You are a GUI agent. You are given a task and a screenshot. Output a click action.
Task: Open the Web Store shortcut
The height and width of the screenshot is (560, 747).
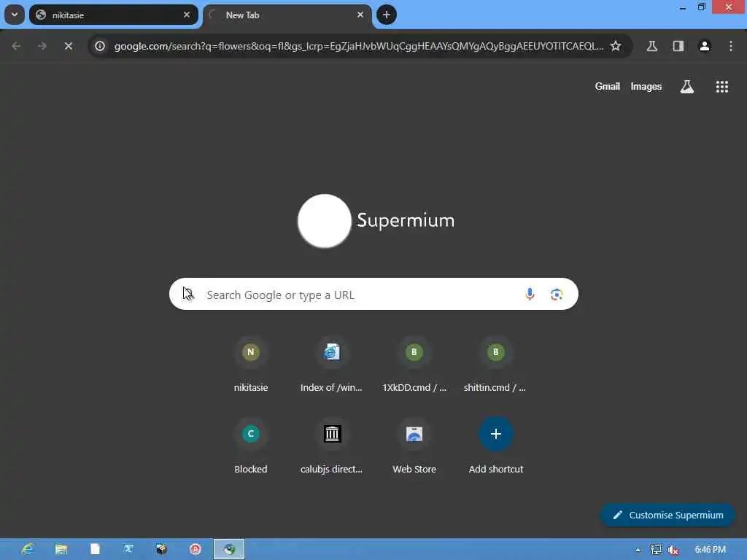[x=414, y=447]
